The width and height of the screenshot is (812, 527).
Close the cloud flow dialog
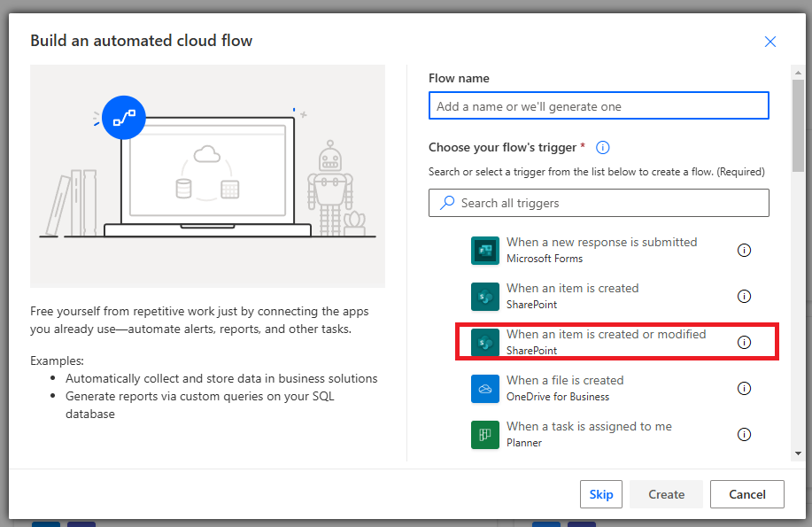coord(769,41)
